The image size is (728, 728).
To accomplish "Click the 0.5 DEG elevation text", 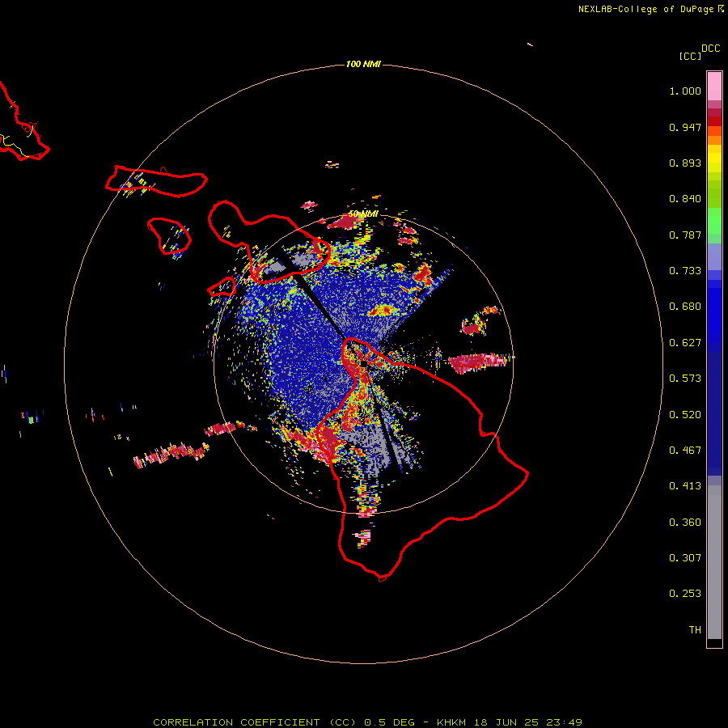I will tap(391, 722).
